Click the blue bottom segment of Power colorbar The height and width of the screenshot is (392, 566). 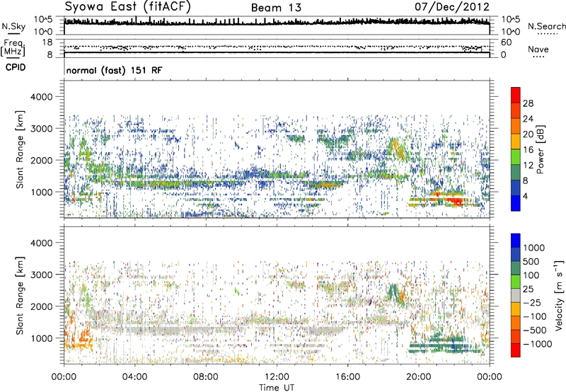point(516,203)
